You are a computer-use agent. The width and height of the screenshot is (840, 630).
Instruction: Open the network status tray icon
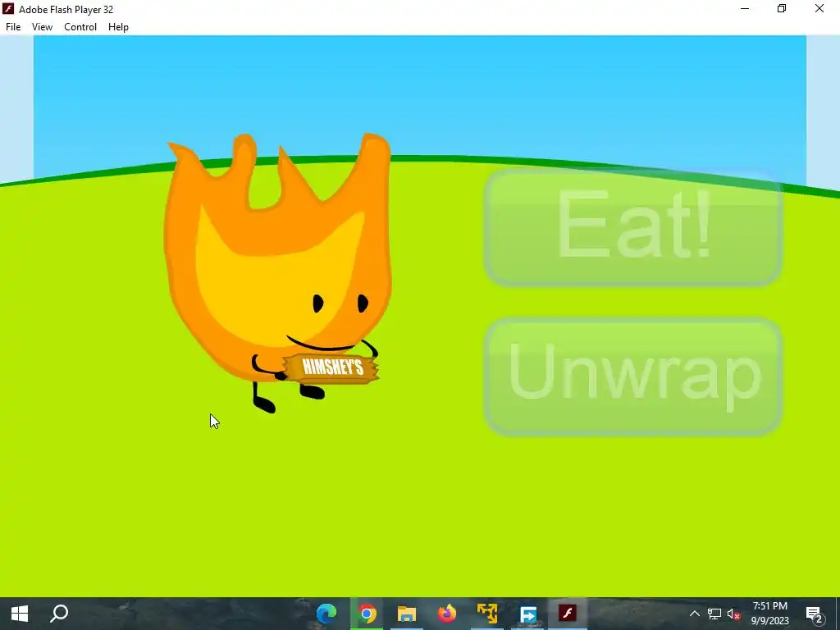(x=714, y=614)
